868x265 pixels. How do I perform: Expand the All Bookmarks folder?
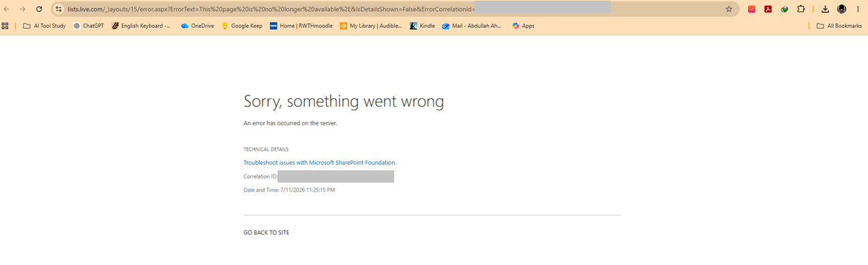[x=839, y=26]
